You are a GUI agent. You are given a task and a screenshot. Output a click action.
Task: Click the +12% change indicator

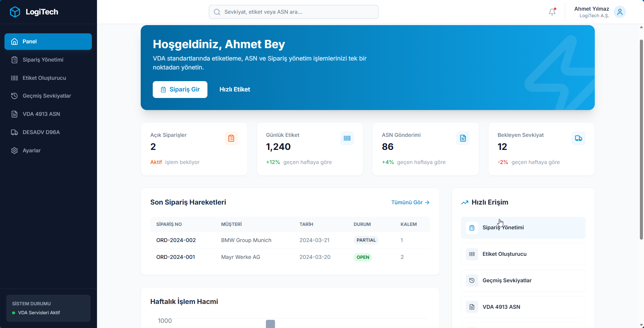click(x=273, y=162)
